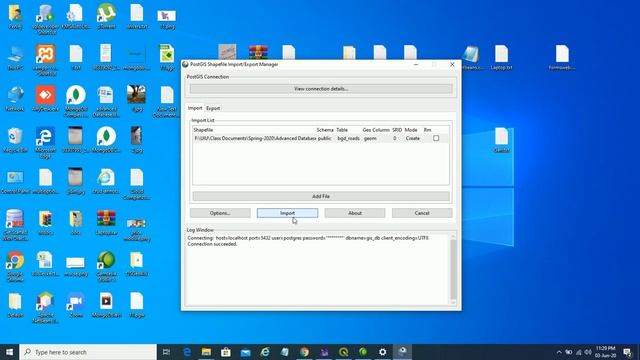
Task: Open Microsoft Store from the taskbar
Action: tap(226, 352)
